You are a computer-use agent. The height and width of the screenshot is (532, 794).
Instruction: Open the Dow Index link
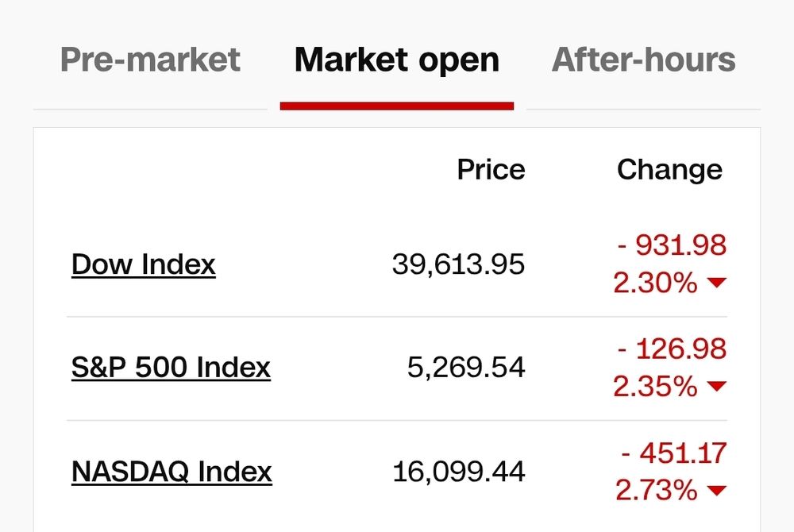pos(144,264)
